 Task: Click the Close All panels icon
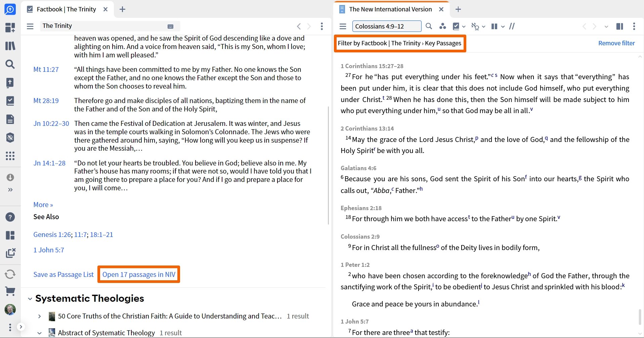point(10,253)
